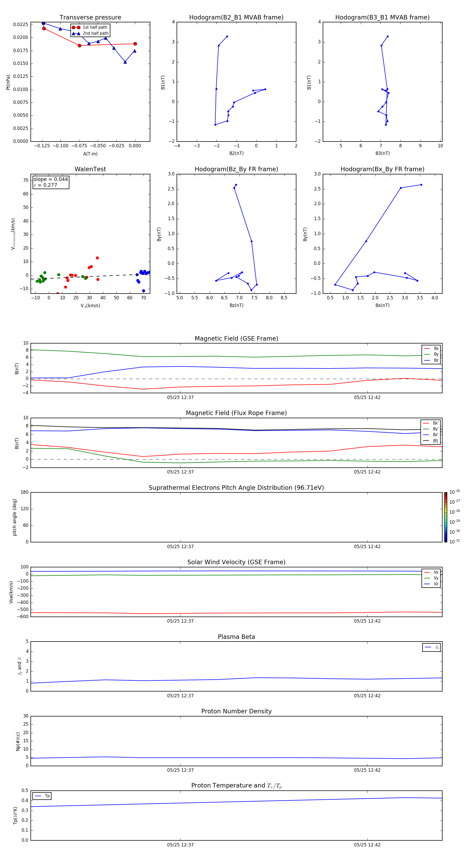Click the colorbar label 10^-26

point(455,492)
